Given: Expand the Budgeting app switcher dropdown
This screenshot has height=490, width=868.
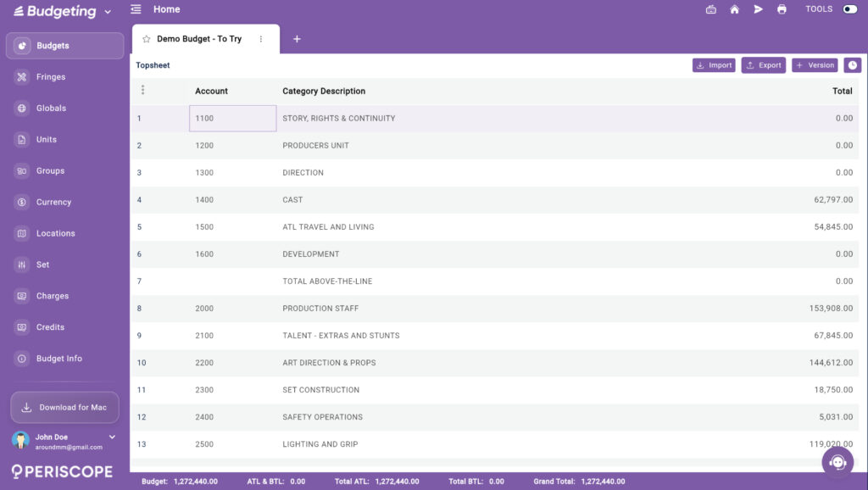Looking at the screenshot, I should tap(108, 12).
